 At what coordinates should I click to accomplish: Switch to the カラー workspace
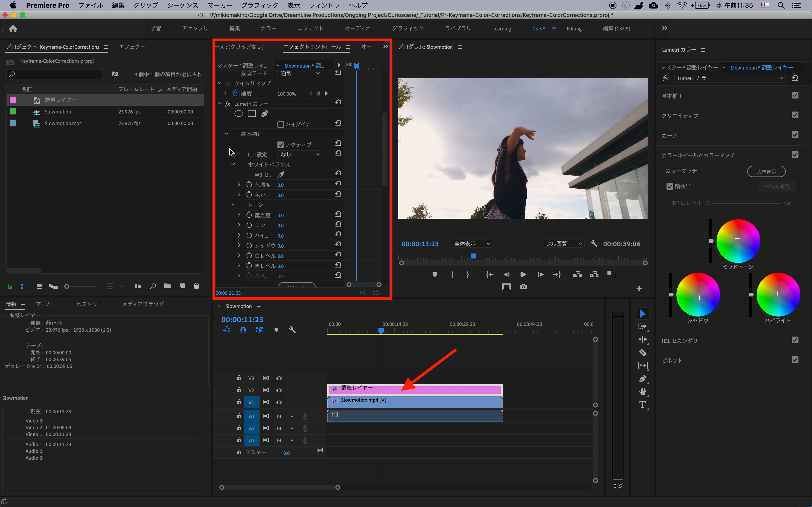(x=268, y=28)
